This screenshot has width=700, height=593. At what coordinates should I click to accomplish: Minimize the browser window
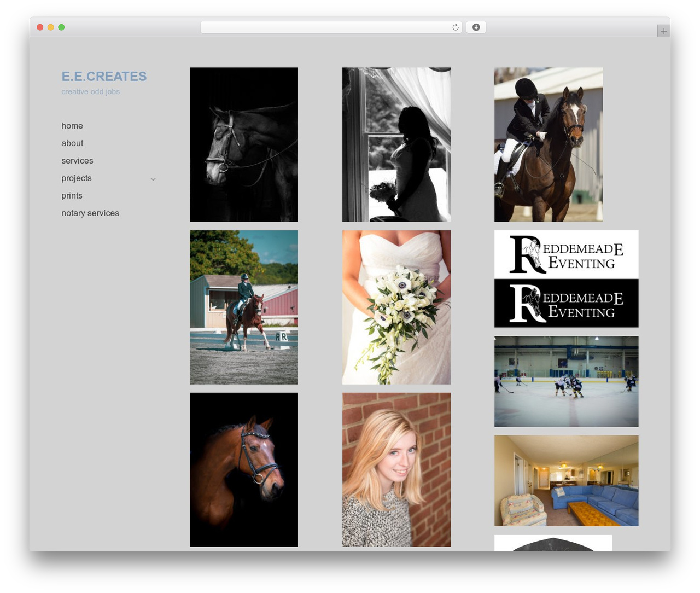point(50,27)
